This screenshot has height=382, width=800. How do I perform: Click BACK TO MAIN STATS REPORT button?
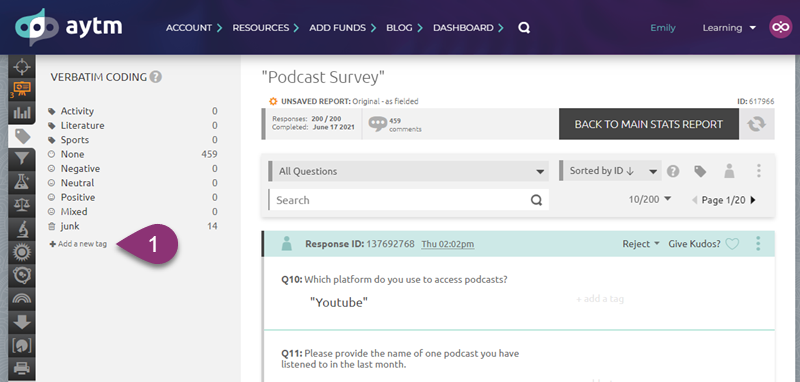[649, 124]
